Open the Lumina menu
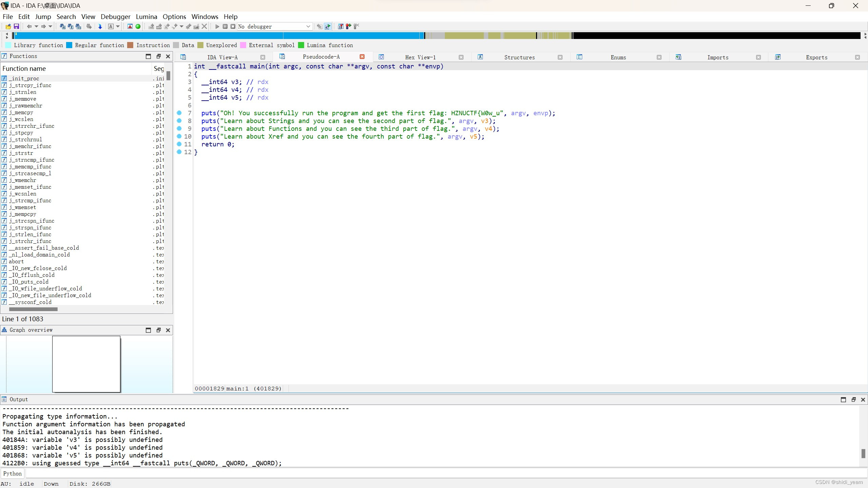The width and height of the screenshot is (868, 488). click(x=146, y=16)
